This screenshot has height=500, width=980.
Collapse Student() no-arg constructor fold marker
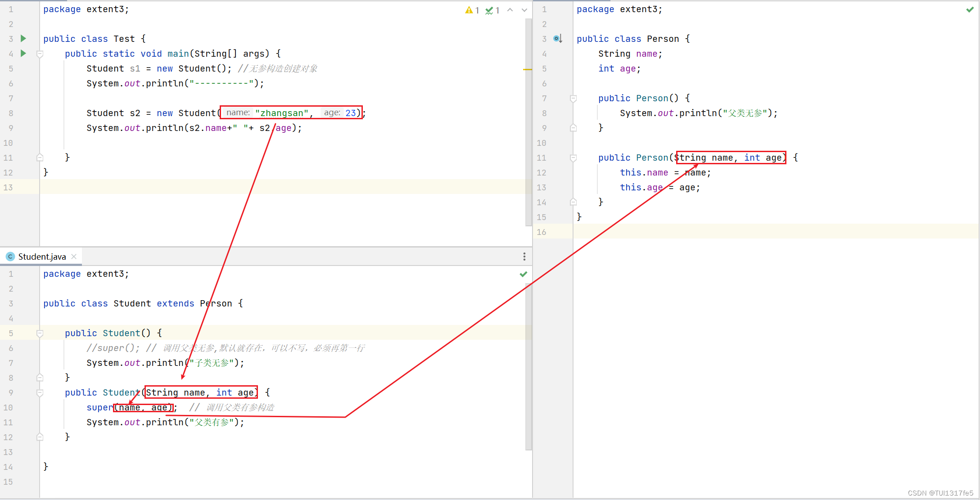click(40, 333)
